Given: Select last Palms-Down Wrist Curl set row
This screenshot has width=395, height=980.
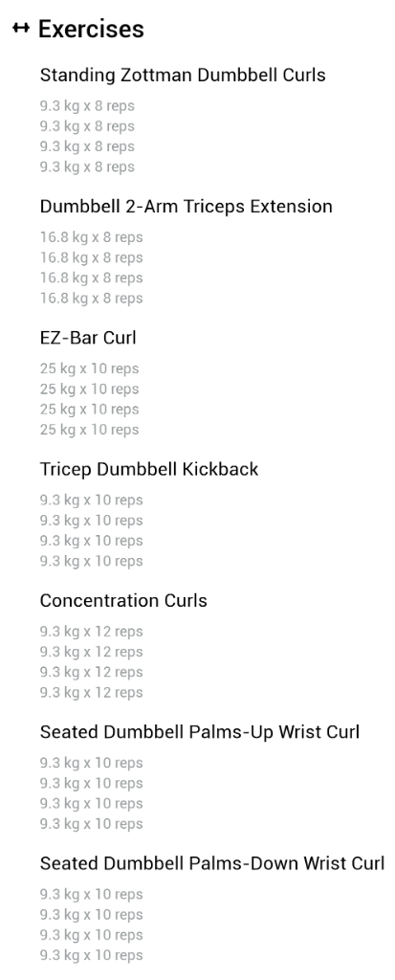Looking at the screenshot, I should coord(91,955).
